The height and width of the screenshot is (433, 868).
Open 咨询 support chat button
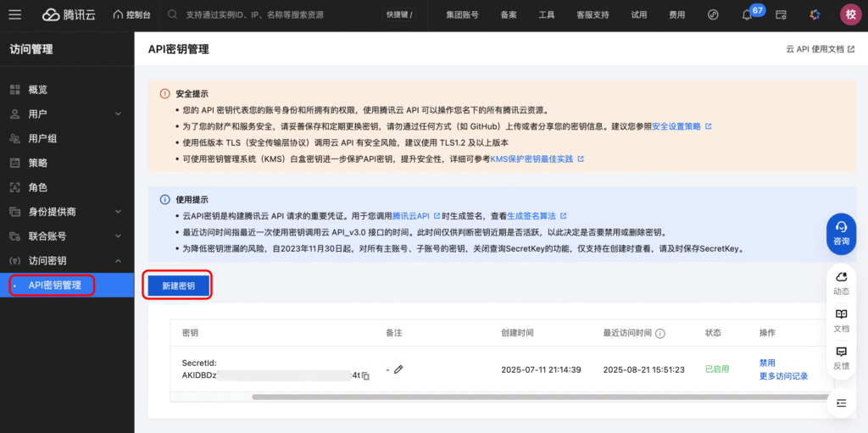click(842, 234)
